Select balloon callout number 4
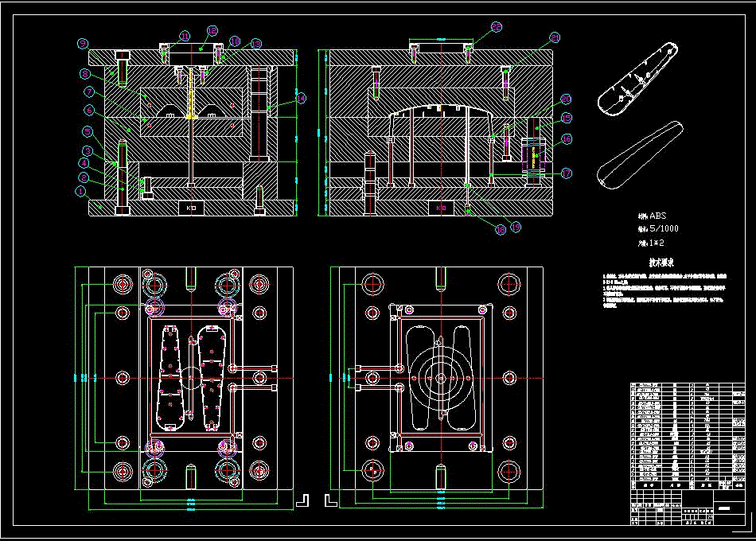The width and height of the screenshot is (756, 541). (x=84, y=163)
